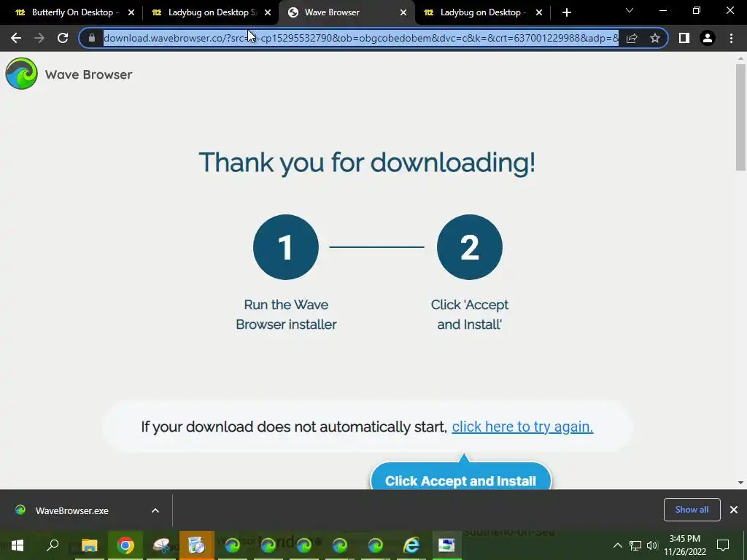
Task: Show all downloads
Action: (692, 510)
